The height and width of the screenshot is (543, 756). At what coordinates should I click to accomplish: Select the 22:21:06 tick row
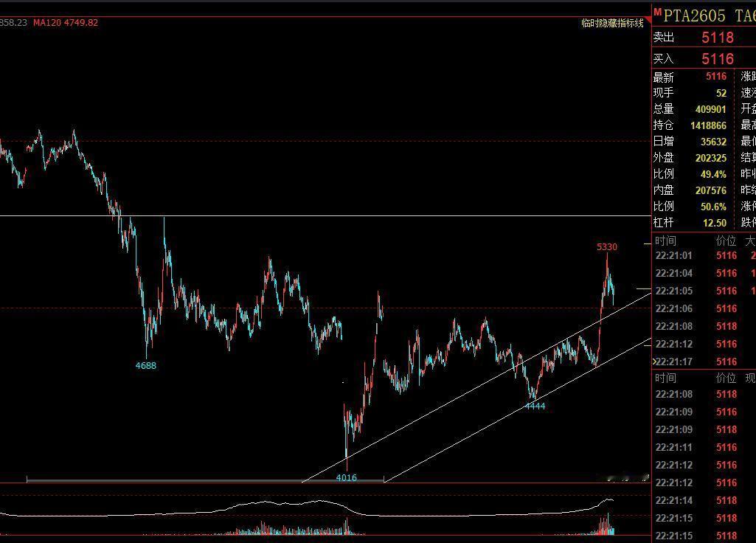pyautogui.click(x=704, y=308)
